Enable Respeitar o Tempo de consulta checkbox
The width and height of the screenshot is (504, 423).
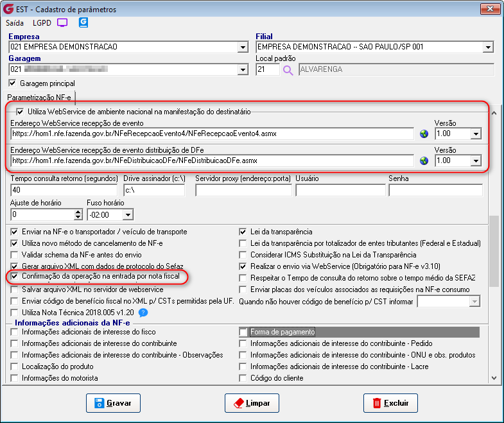pyautogui.click(x=243, y=278)
